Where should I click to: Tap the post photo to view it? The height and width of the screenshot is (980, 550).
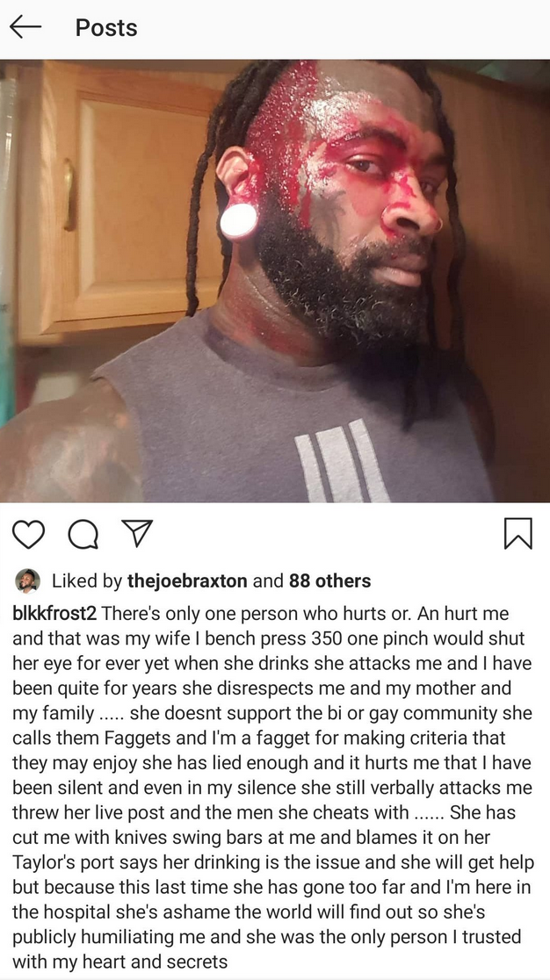[275, 281]
